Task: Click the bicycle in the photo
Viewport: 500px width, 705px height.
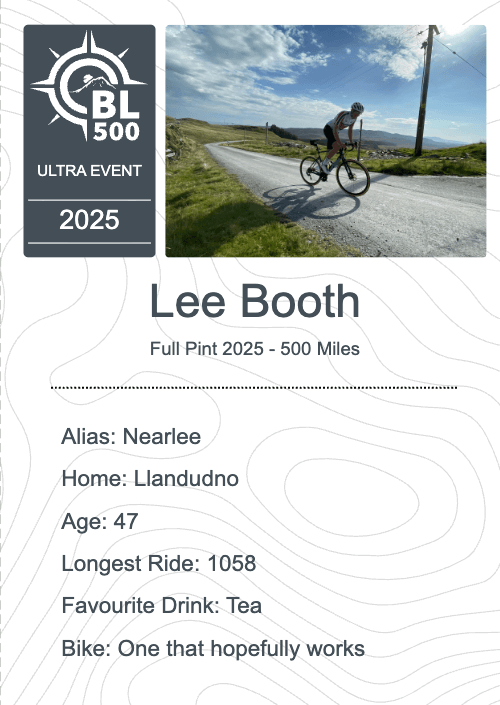Action: pos(335,168)
